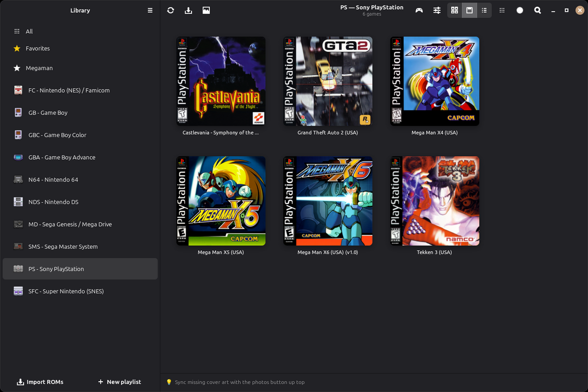Viewport: 588px width, 392px height.
Task: Open Tekken 3 cover art
Action: click(435, 201)
